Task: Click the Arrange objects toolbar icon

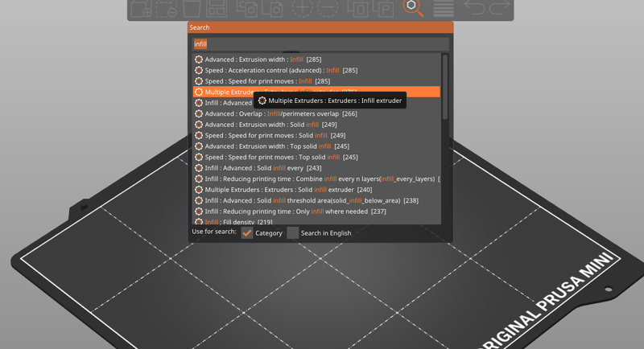Action: [216, 10]
